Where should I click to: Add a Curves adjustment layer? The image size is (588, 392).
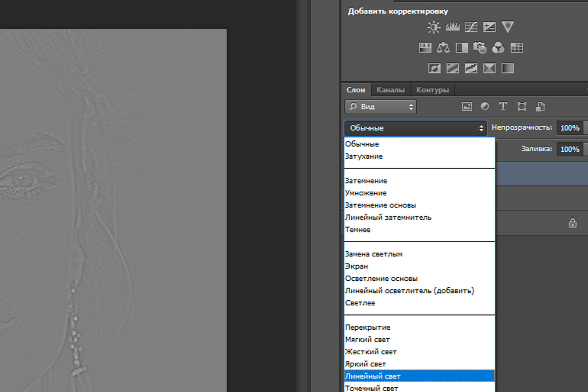point(471,27)
